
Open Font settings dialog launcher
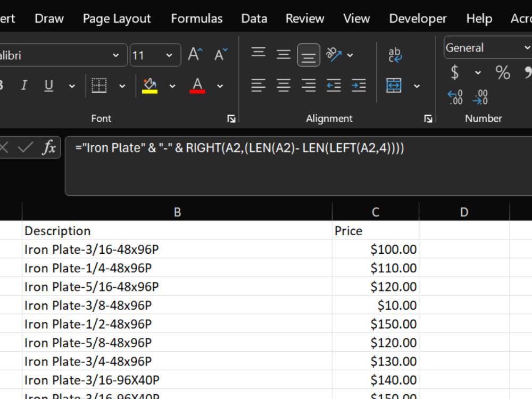click(x=231, y=119)
